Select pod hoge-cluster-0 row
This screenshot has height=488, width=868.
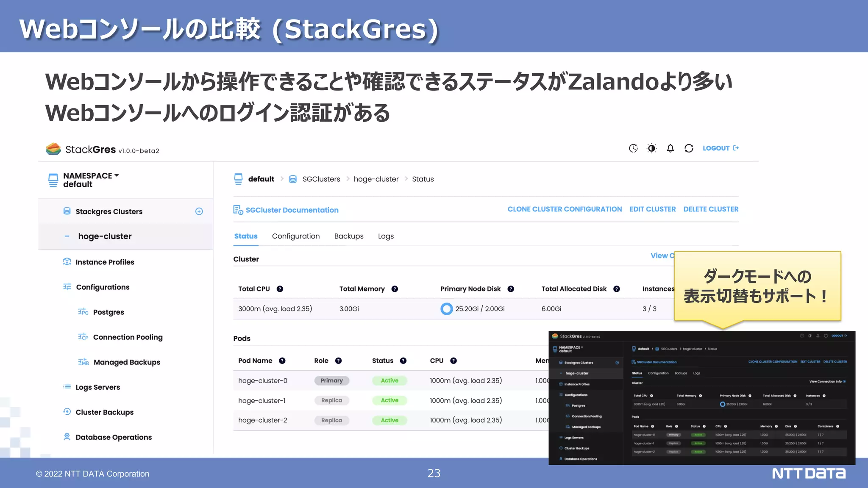tap(391, 380)
